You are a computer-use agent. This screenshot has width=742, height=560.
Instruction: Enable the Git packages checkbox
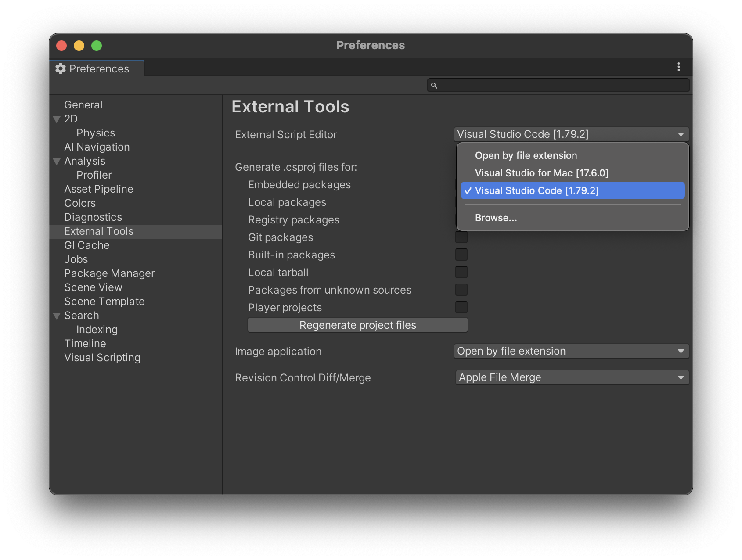pos(461,237)
